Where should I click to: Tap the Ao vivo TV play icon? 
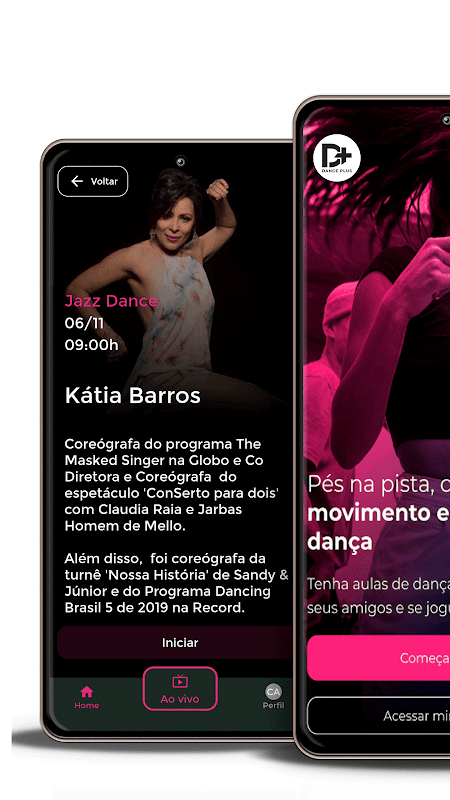click(x=180, y=681)
